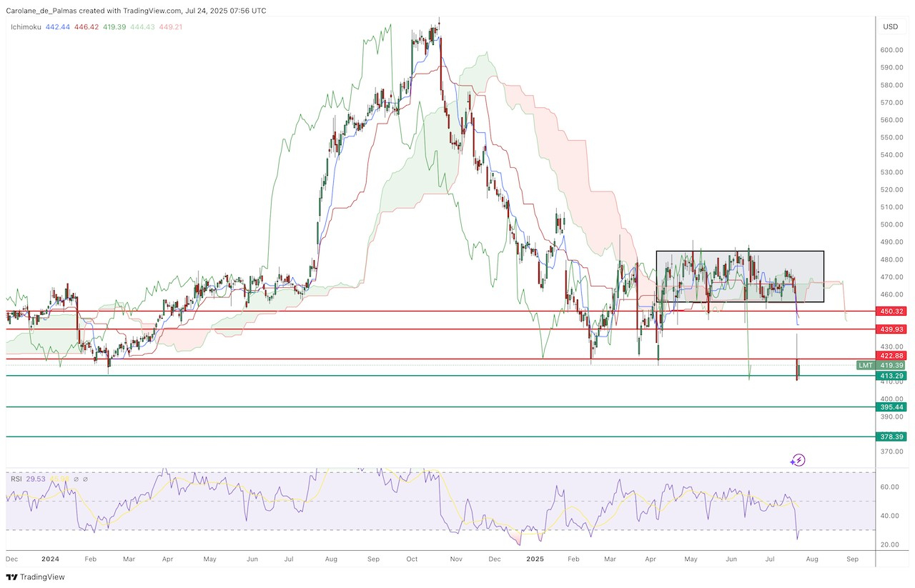The width and height of the screenshot is (915, 588).
Task: Select the Ichimoku indicator legend title
Action: [26, 26]
